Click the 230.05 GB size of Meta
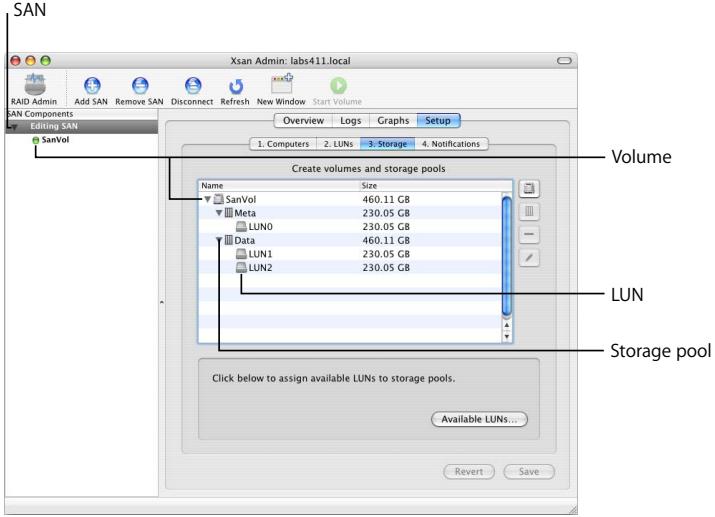This screenshot has width=715, height=517. pyautogui.click(x=386, y=213)
